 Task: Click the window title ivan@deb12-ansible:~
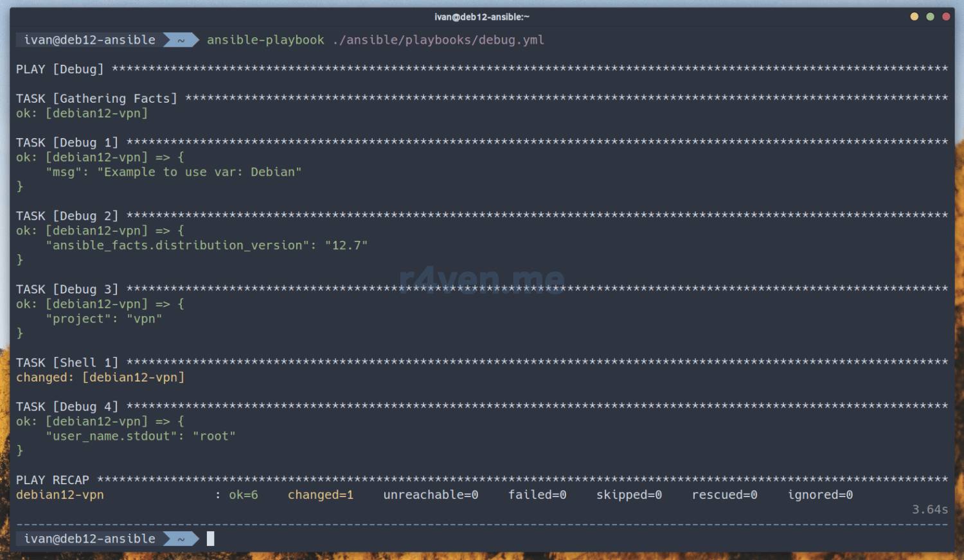coord(481,17)
